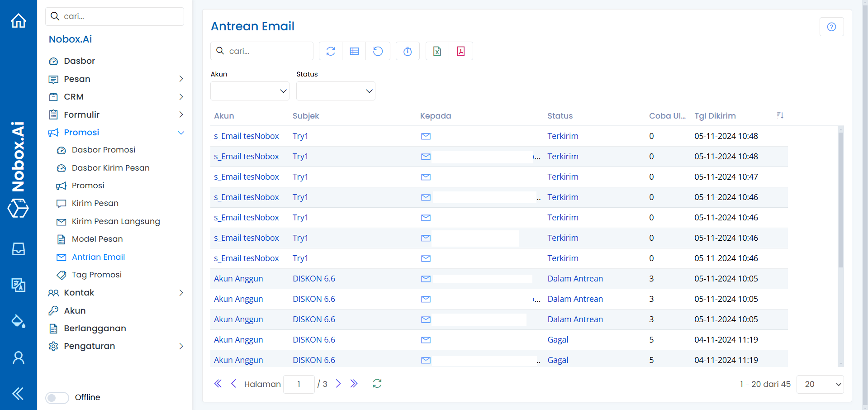Toggle the Offline switch
The image size is (868, 410).
(x=57, y=397)
